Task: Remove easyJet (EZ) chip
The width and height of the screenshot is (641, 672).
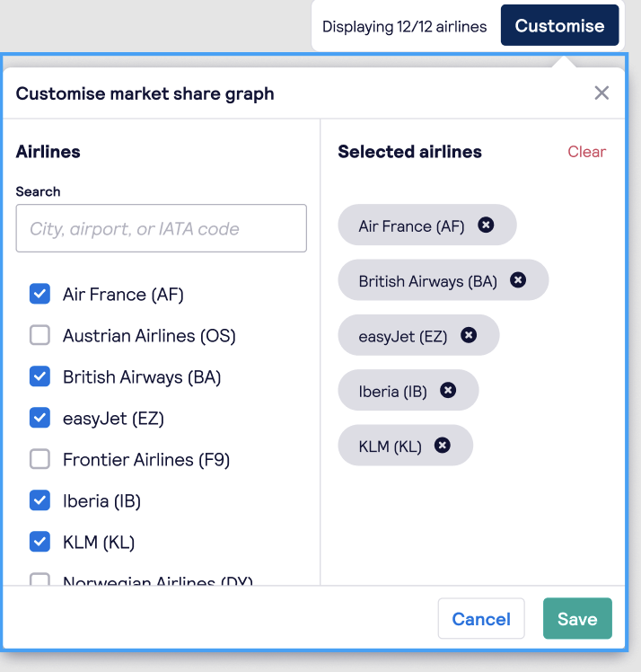Action: [469, 335]
